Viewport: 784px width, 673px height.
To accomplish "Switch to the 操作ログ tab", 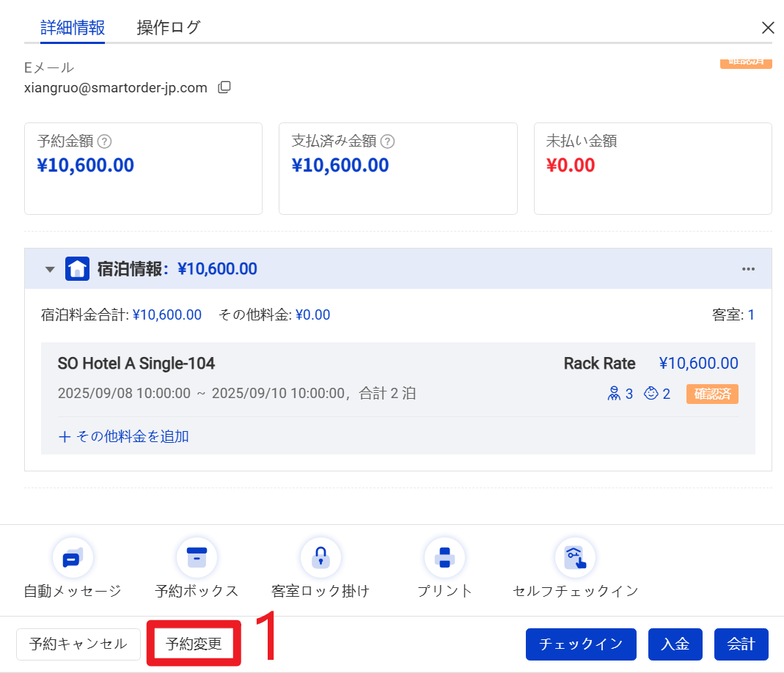I will coord(168,28).
